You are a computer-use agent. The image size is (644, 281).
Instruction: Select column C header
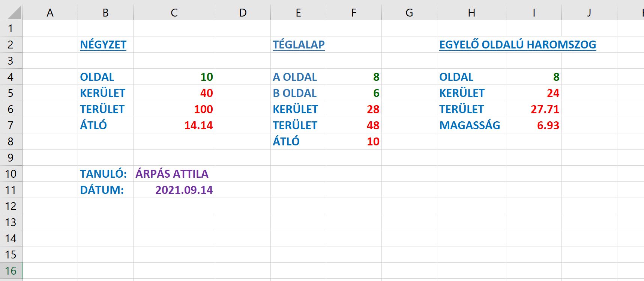(174, 13)
